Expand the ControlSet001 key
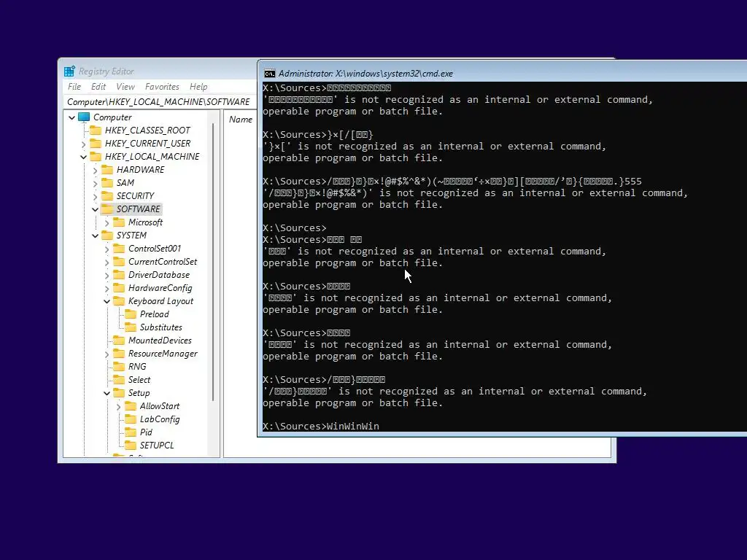 click(107, 249)
